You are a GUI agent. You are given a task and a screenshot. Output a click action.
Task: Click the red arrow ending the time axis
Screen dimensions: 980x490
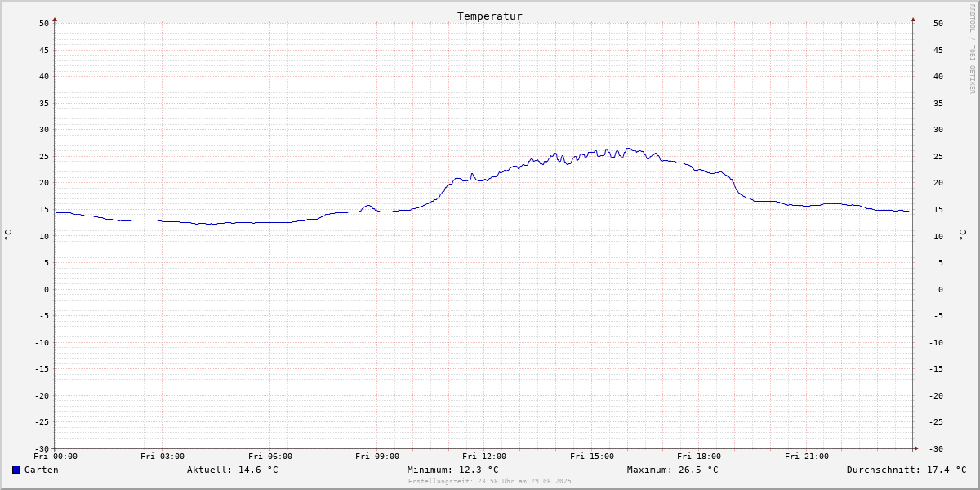(916, 448)
